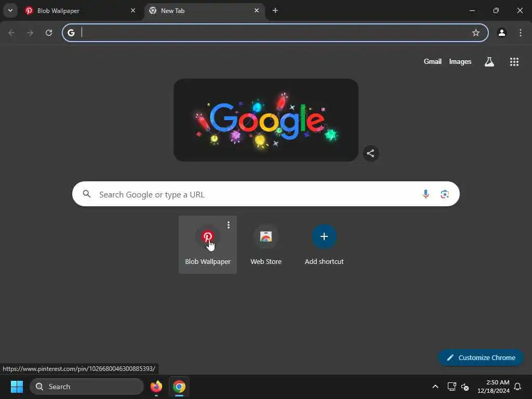Screen dimensions: 532x399
Task: Open Firefox from the taskbar
Action: 156,387
